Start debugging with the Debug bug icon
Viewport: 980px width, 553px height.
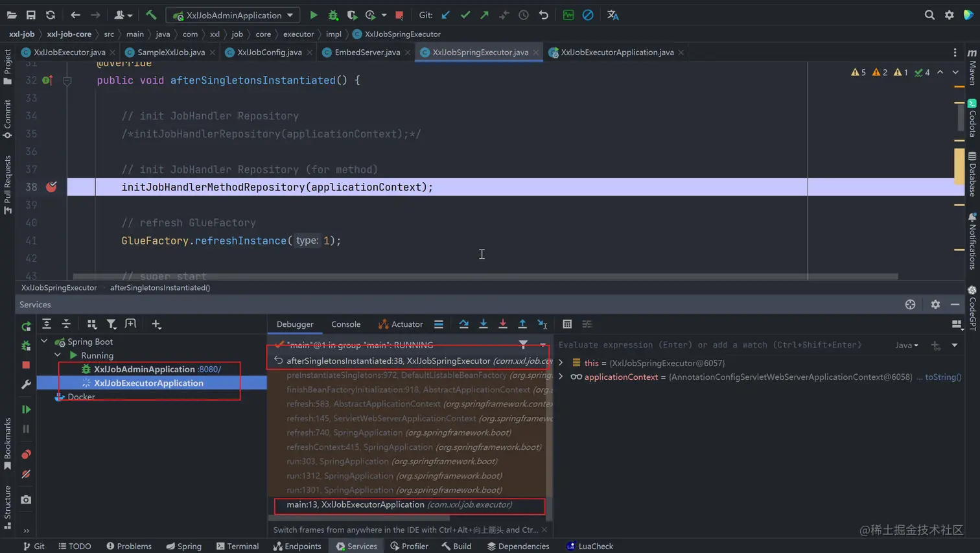[x=332, y=15]
